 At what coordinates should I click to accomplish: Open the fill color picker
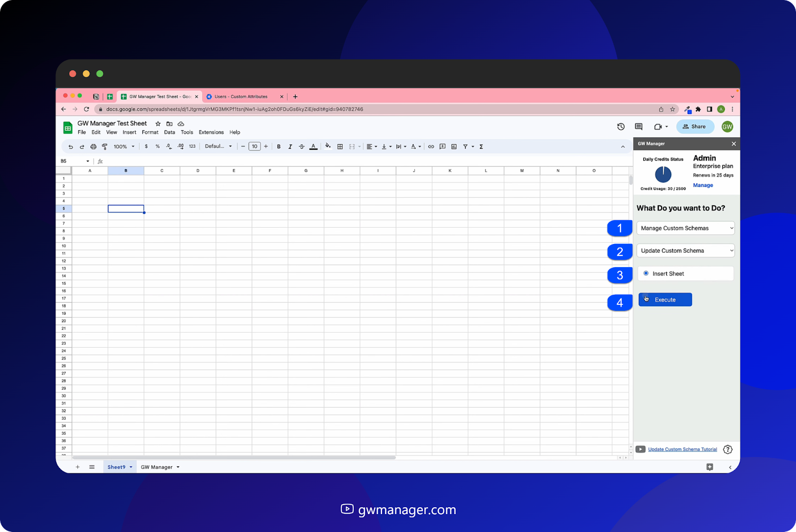pyautogui.click(x=328, y=146)
